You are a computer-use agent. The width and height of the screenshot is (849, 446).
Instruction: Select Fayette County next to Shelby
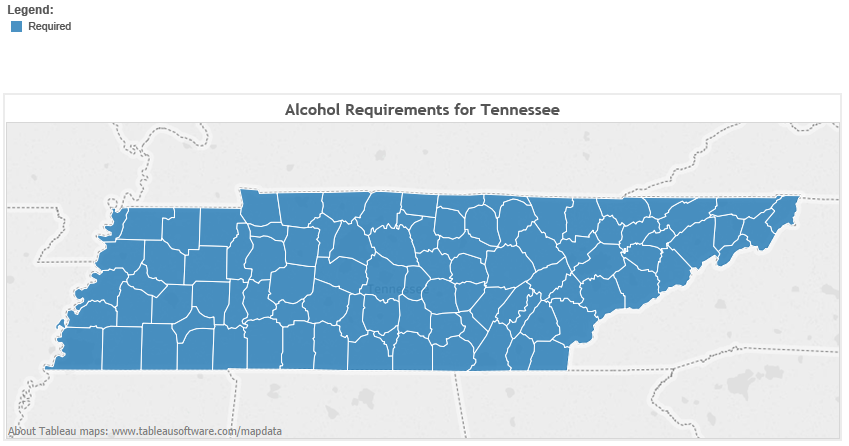[x=122, y=348]
